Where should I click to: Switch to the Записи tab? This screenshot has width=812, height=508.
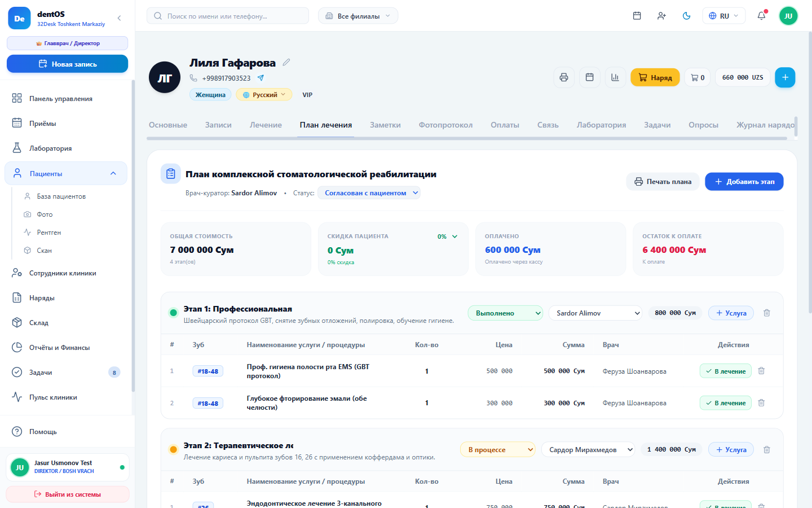tap(218, 125)
